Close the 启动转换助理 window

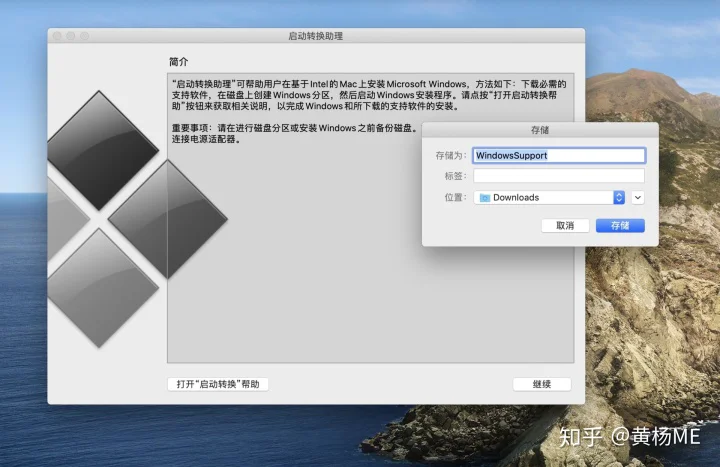click(x=57, y=36)
